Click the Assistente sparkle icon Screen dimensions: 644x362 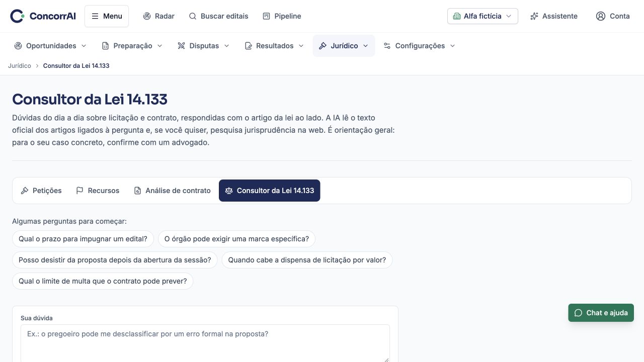pyautogui.click(x=534, y=16)
